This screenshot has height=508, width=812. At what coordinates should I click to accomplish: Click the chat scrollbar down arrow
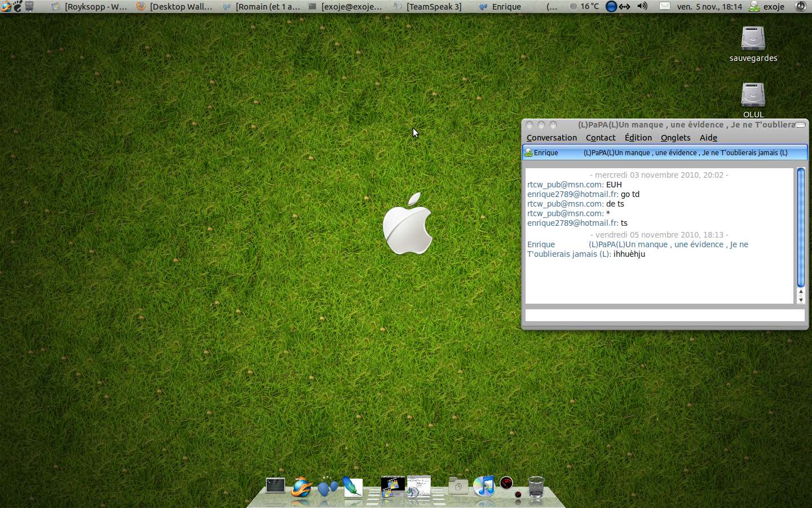801,300
